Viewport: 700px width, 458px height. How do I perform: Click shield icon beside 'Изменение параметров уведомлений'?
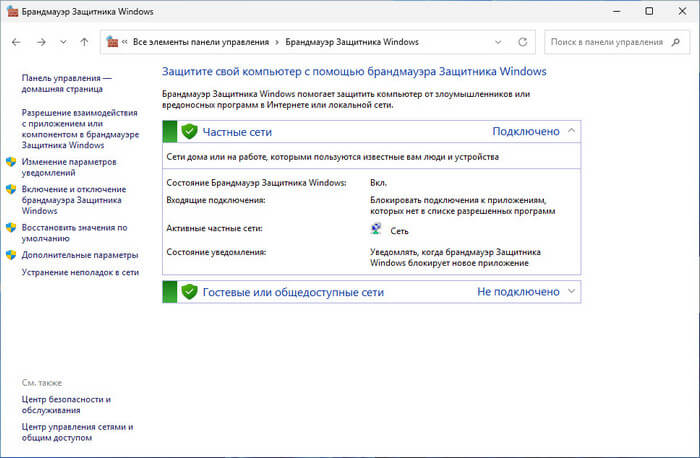[11, 162]
